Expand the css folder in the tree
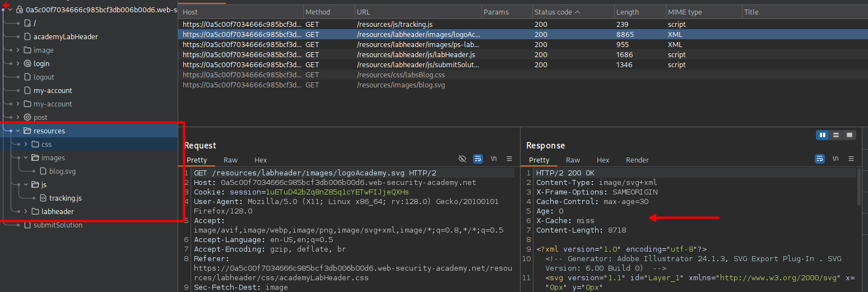The height and width of the screenshot is (292, 868). click(26, 145)
